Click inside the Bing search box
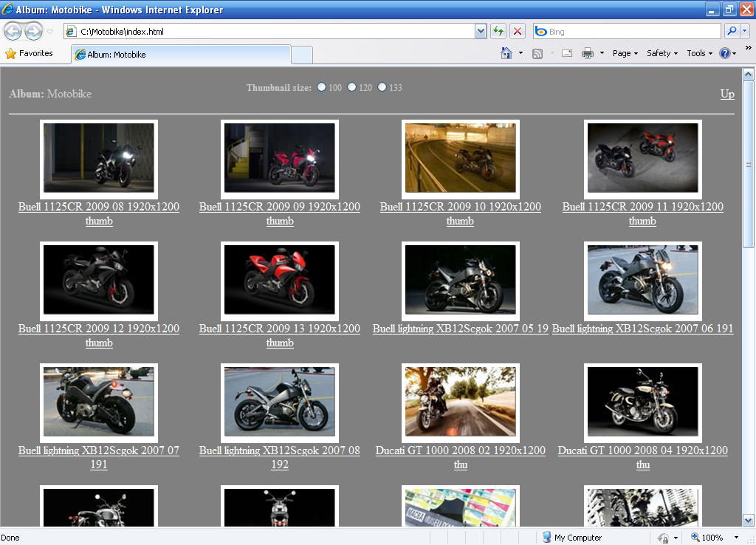This screenshot has width=756, height=545. 627,32
